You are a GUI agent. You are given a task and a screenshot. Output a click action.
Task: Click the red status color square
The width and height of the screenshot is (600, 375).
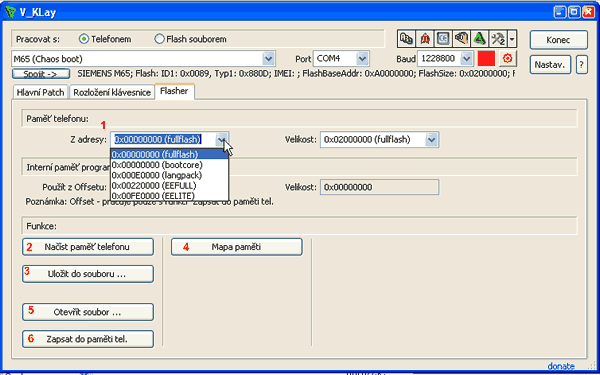(x=486, y=59)
